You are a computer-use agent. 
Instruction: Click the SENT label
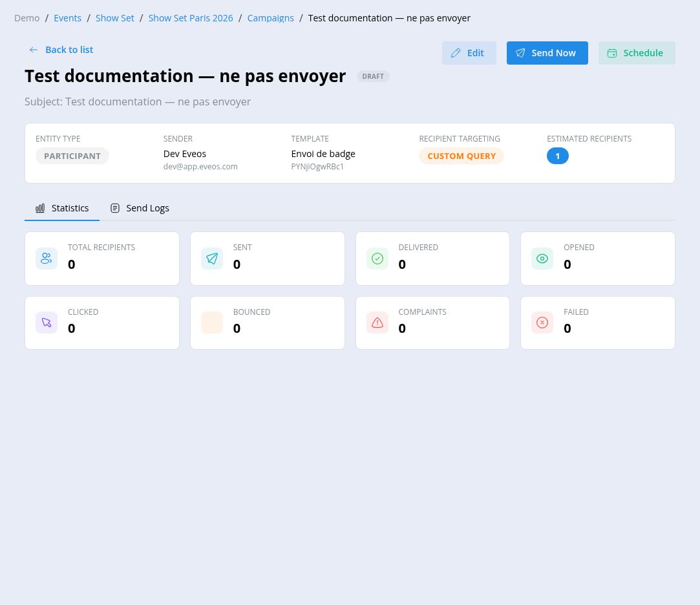click(x=242, y=248)
